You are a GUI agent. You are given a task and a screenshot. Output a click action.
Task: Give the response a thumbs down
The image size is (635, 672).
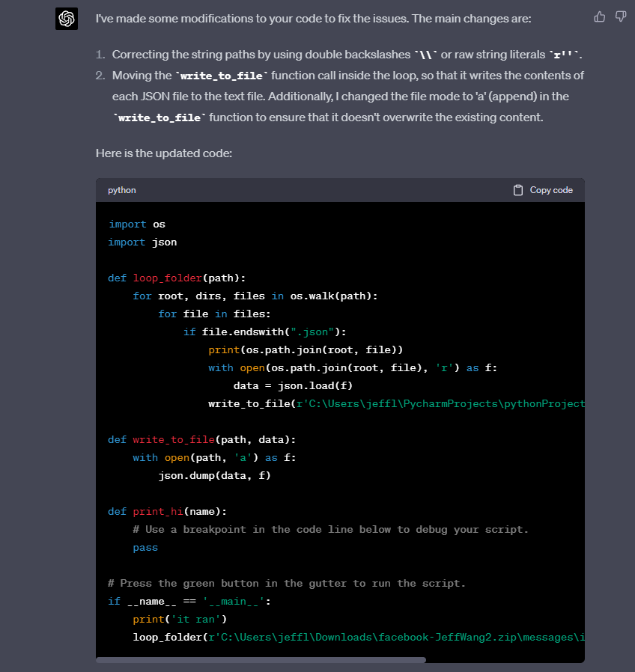pyautogui.click(x=620, y=16)
